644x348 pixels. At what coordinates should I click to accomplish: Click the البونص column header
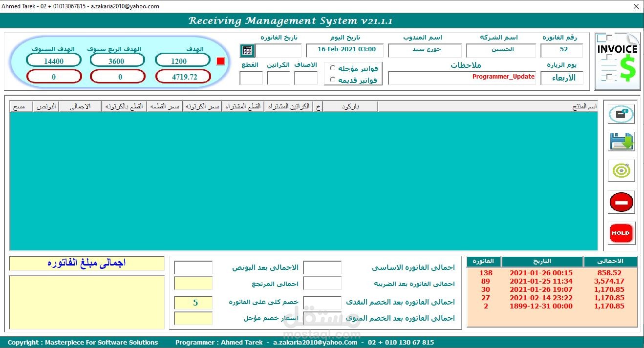pyautogui.click(x=46, y=106)
